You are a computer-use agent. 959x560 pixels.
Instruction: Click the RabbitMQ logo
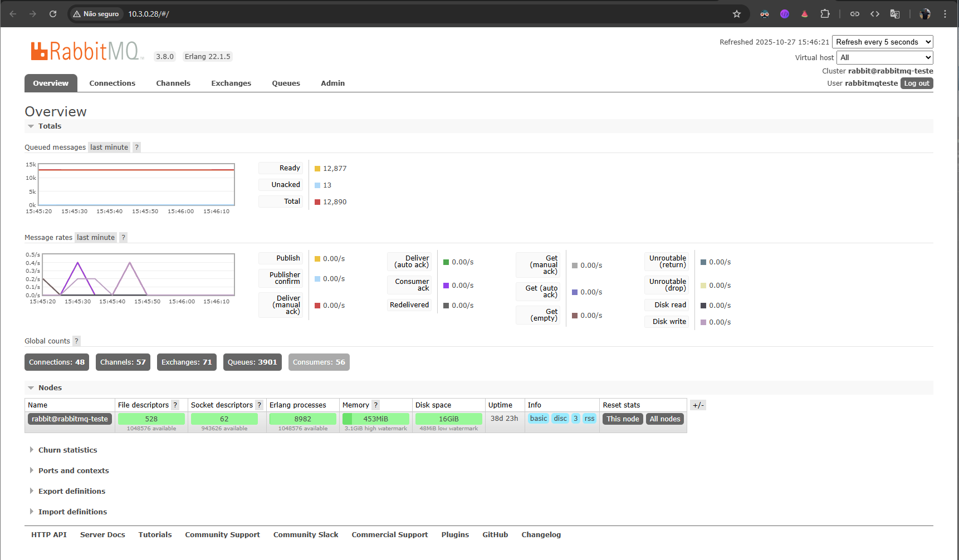click(x=87, y=51)
